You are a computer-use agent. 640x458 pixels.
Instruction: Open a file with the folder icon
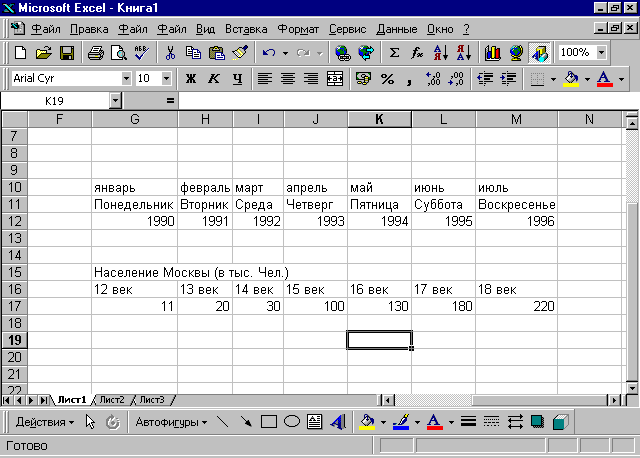coord(43,53)
